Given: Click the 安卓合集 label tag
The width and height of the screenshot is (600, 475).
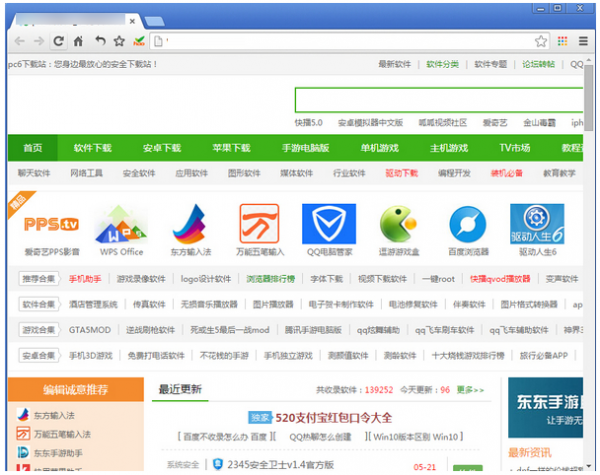Looking at the screenshot, I should click(x=38, y=355).
